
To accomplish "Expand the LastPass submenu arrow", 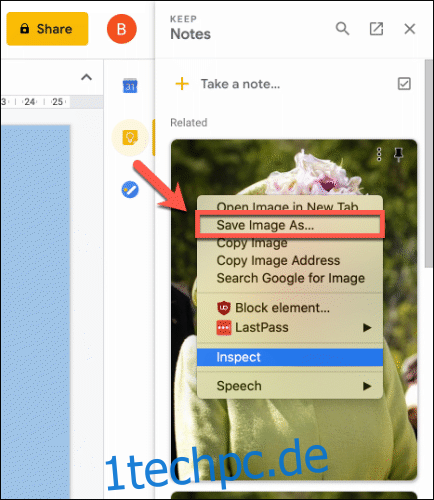I will tap(367, 328).
